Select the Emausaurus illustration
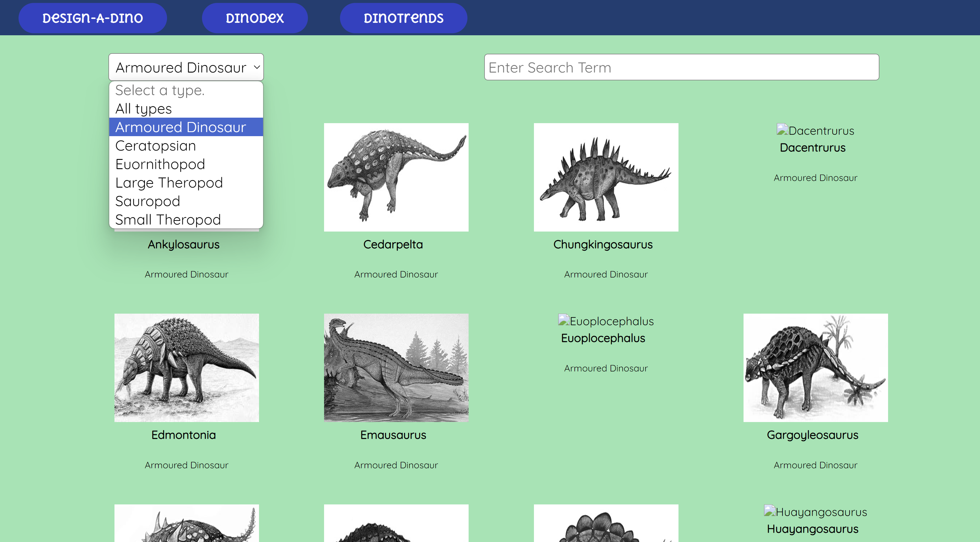The image size is (980, 542). [396, 367]
